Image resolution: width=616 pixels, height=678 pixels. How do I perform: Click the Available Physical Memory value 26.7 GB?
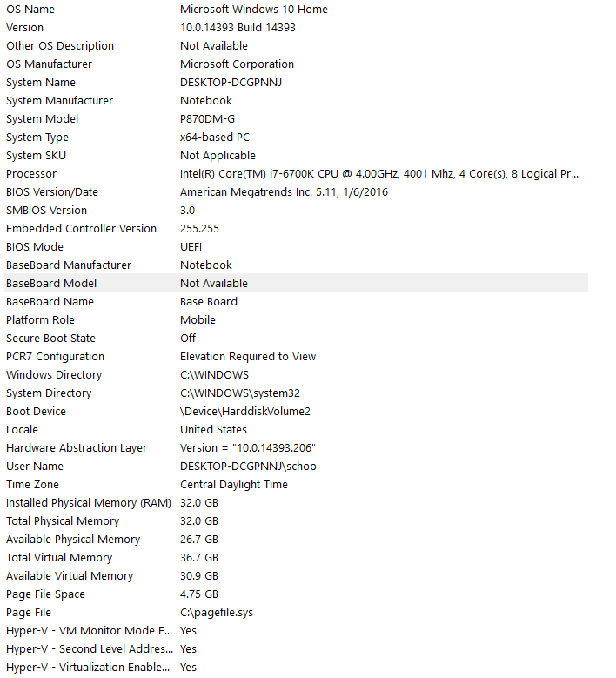pyautogui.click(x=199, y=540)
